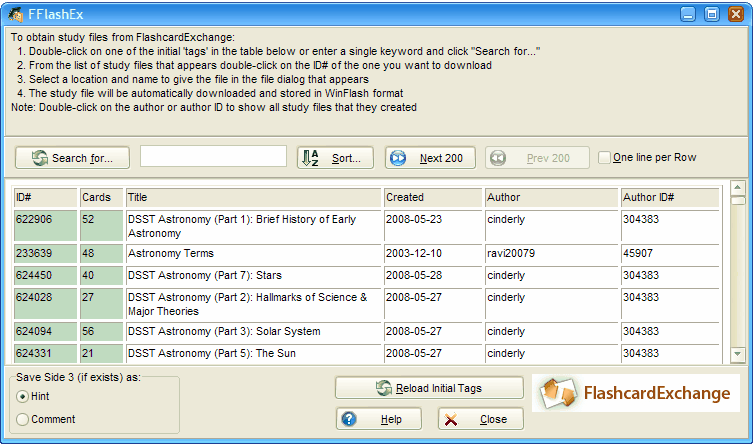Viewport: 753px width, 444px height.
Task: Click the Close button with red X
Action: (x=481, y=419)
